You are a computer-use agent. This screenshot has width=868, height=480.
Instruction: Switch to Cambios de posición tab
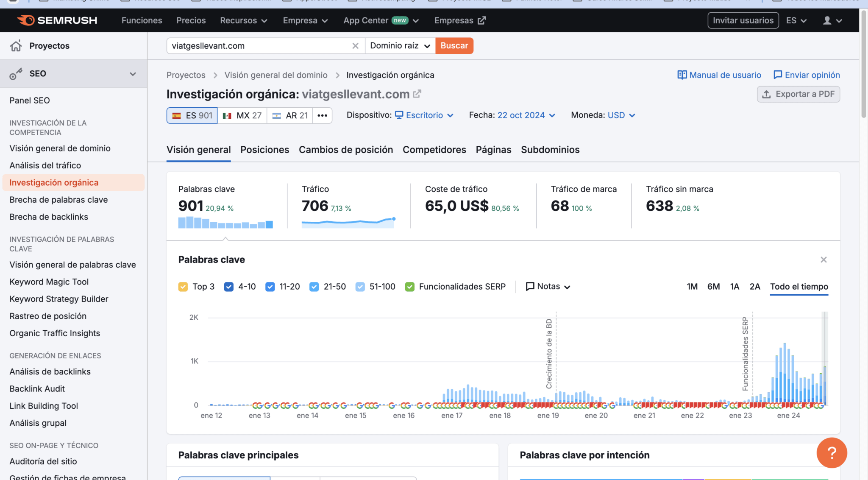click(346, 150)
